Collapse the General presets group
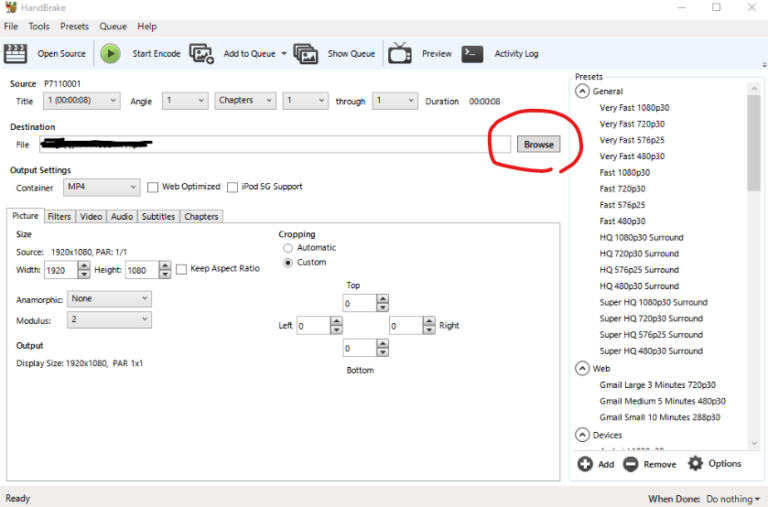The height and width of the screenshot is (507, 768). click(x=582, y=91)
